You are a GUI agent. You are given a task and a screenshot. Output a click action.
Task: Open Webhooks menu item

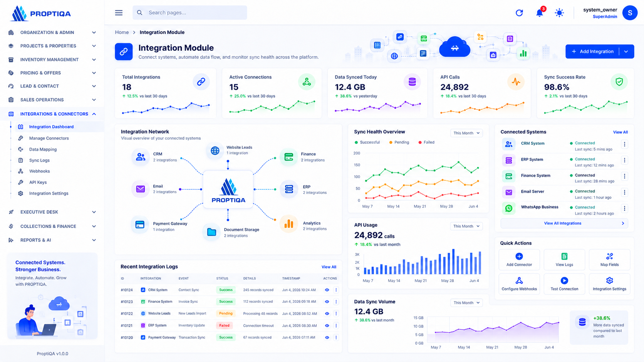tap(39, 171)
